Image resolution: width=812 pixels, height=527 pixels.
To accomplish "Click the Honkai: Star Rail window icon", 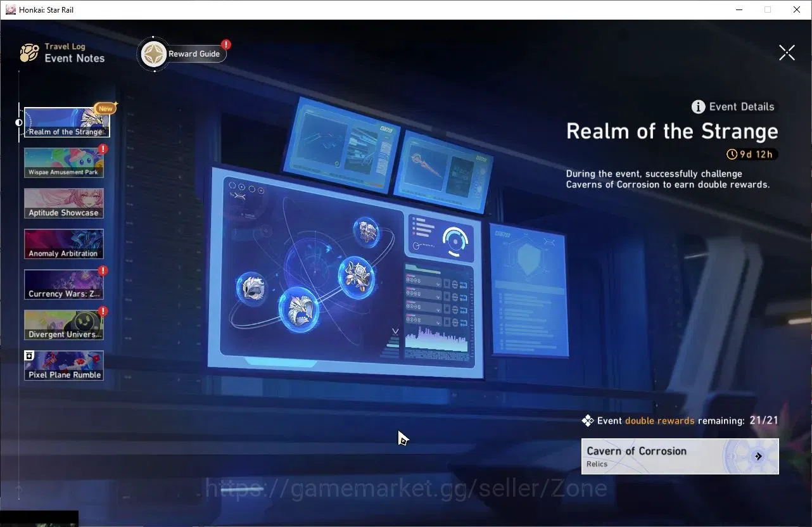I will pyautogui.click(x=10, y=10).
